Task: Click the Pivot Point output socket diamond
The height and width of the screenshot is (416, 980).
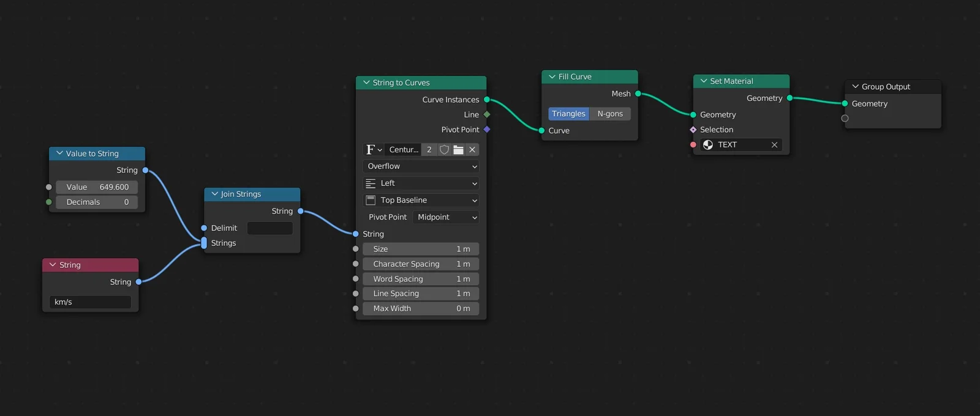Action: 487,130
